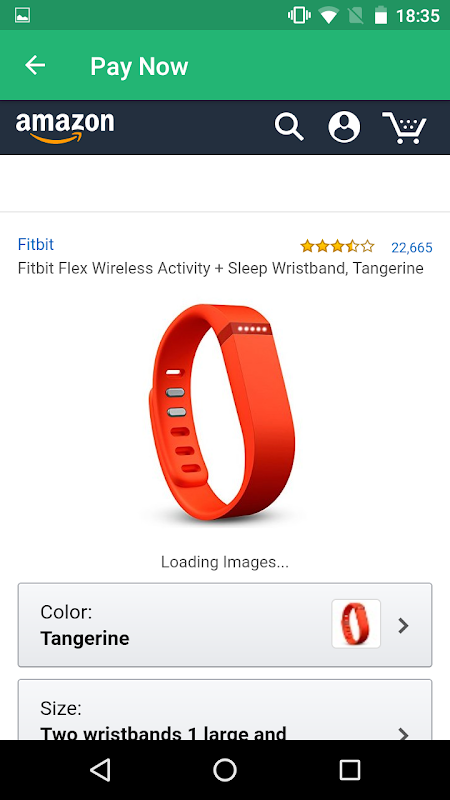
Task: Tap the back arrow in Pay Now header
Action: [35, 65]
